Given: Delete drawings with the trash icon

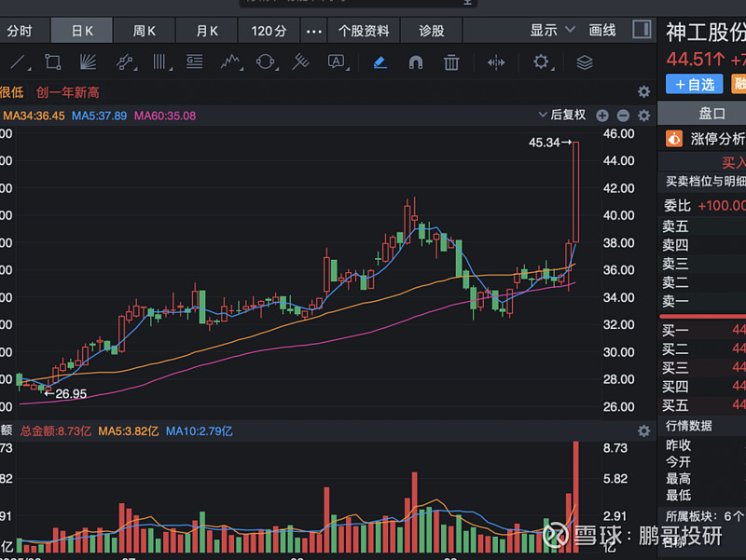Looking at the screenshot, I should 451,62.
